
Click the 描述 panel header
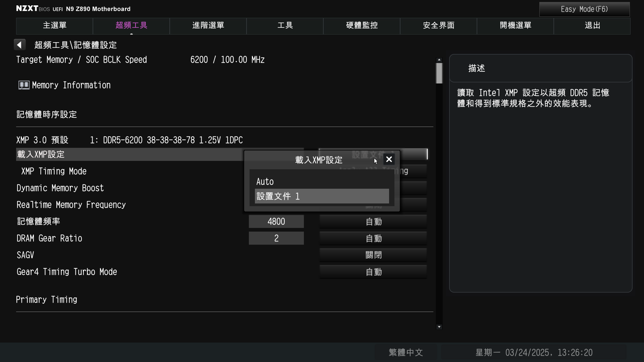click(x=541, y=68)
